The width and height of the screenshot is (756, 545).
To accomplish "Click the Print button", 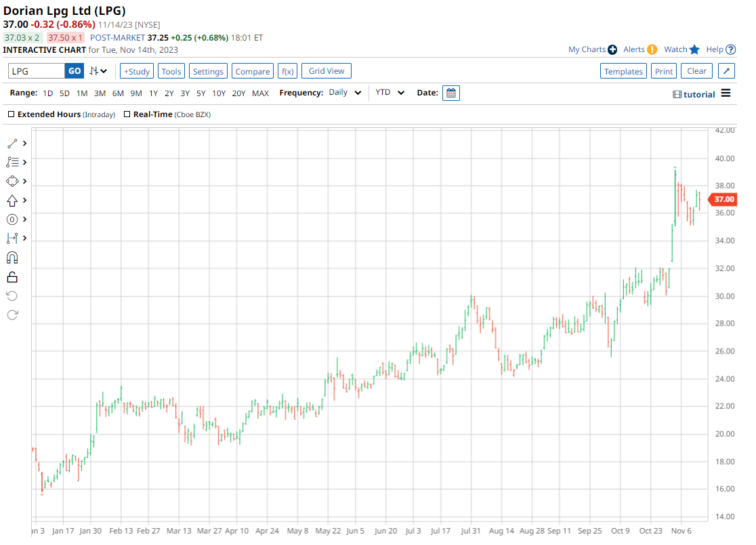I will [x=664, y=71].
